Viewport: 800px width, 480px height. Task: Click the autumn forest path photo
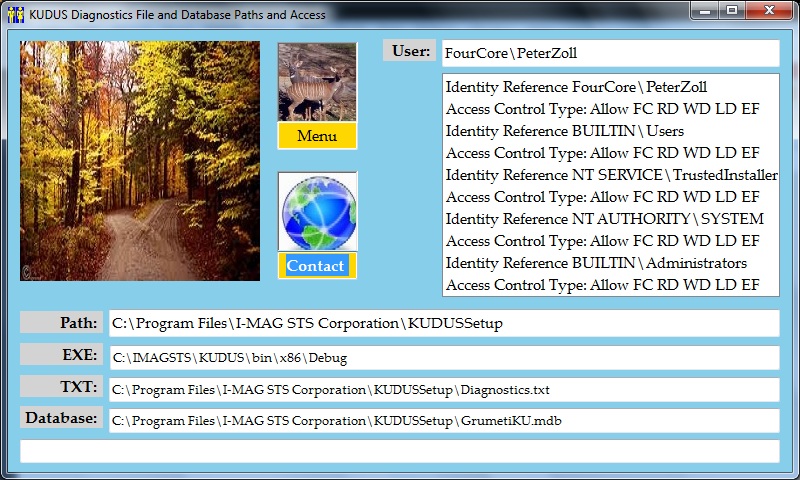tap(140, 160)
